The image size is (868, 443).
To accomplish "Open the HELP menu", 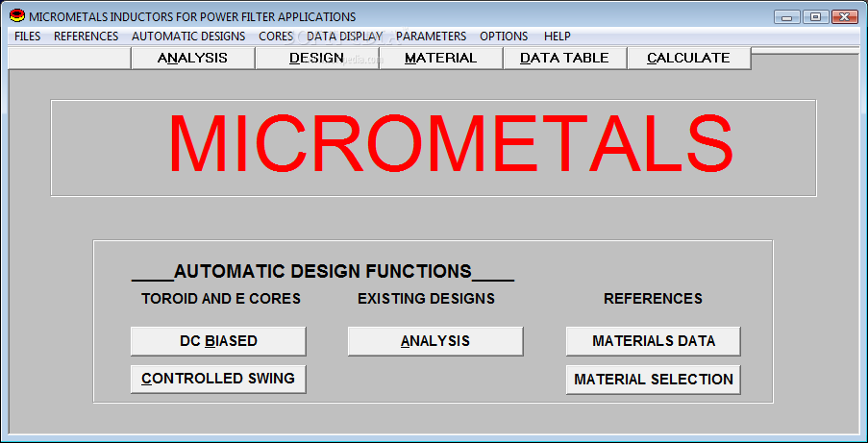I will pos(557,37).
